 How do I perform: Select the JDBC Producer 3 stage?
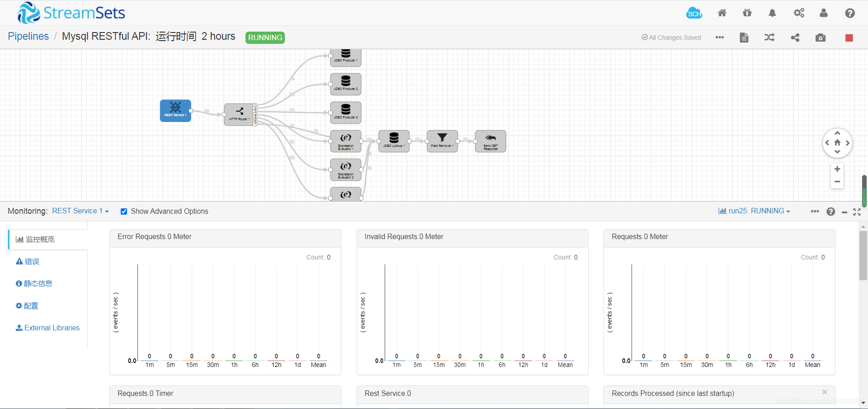346,113
